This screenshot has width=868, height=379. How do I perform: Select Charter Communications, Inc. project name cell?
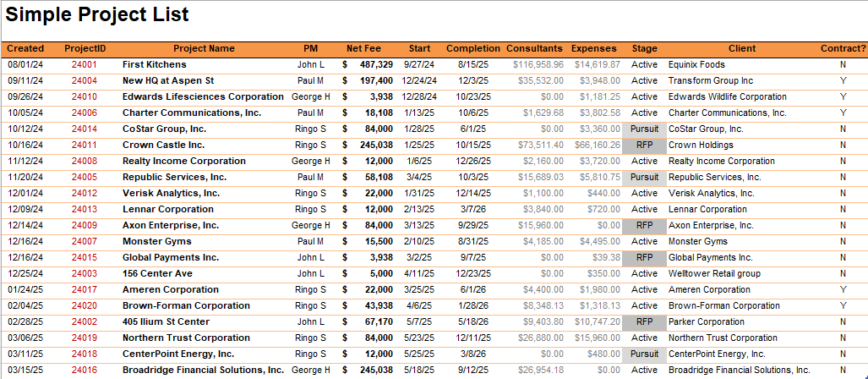pos(192,113)
